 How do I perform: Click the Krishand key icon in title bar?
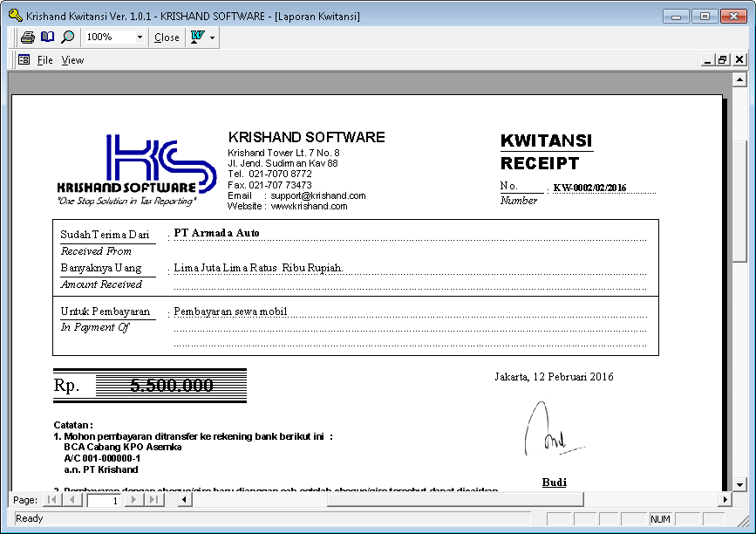point(16,16)
